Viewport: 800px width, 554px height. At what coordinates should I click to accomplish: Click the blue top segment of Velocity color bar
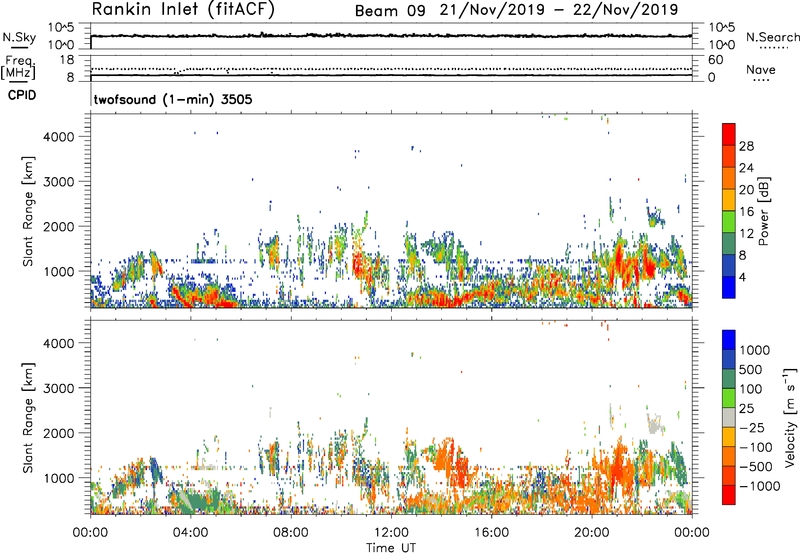[x=729, y=340]
